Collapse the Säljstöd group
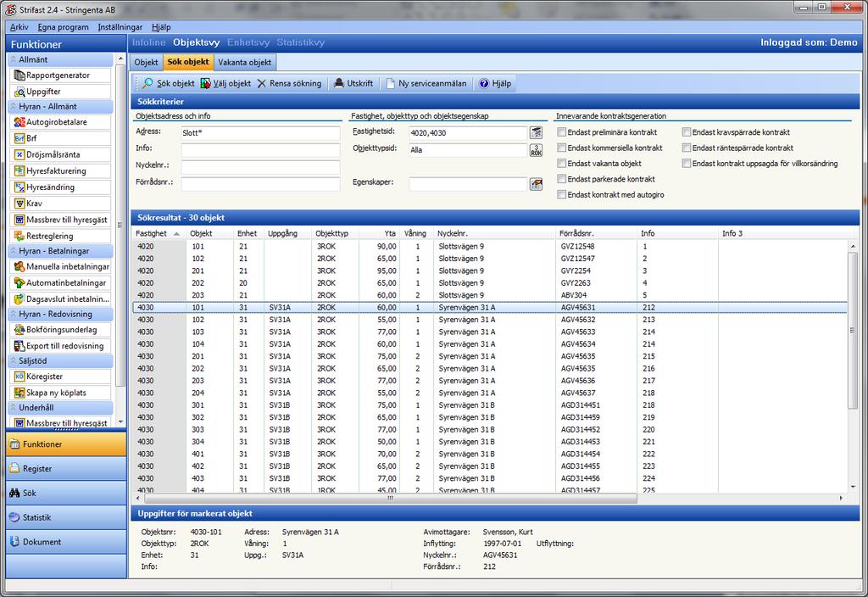This screenshot has width=868, height=597. pos(60,360)
